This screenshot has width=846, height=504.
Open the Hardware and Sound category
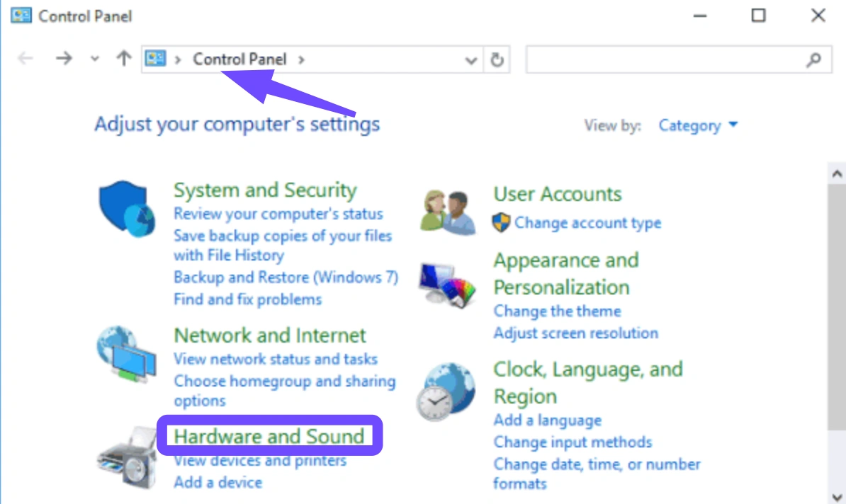click(269, 436)
